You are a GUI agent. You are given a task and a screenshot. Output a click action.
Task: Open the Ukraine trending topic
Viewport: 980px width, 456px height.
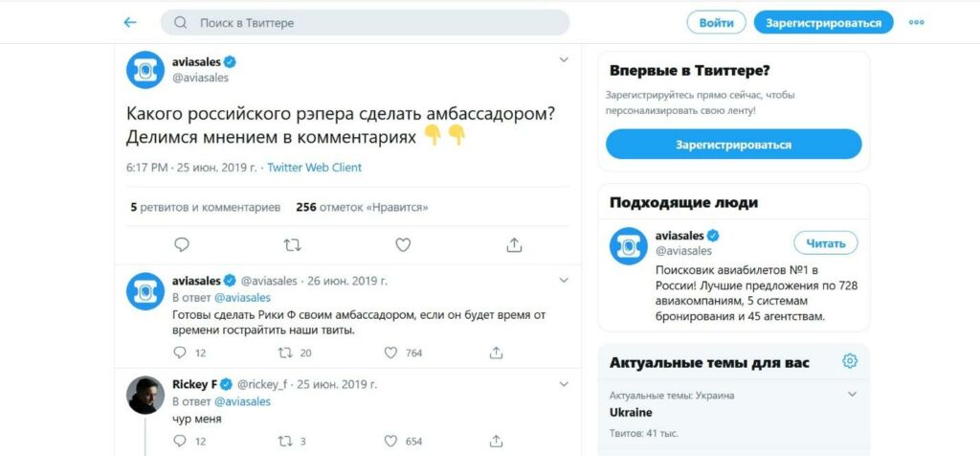click(x=631, y=413)
